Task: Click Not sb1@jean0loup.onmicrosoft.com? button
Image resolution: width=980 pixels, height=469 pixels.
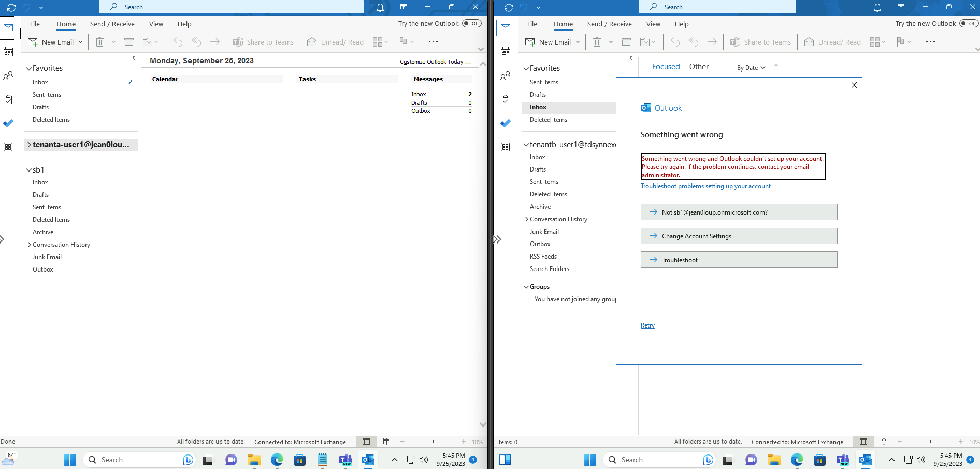Action: click(739, 212)
